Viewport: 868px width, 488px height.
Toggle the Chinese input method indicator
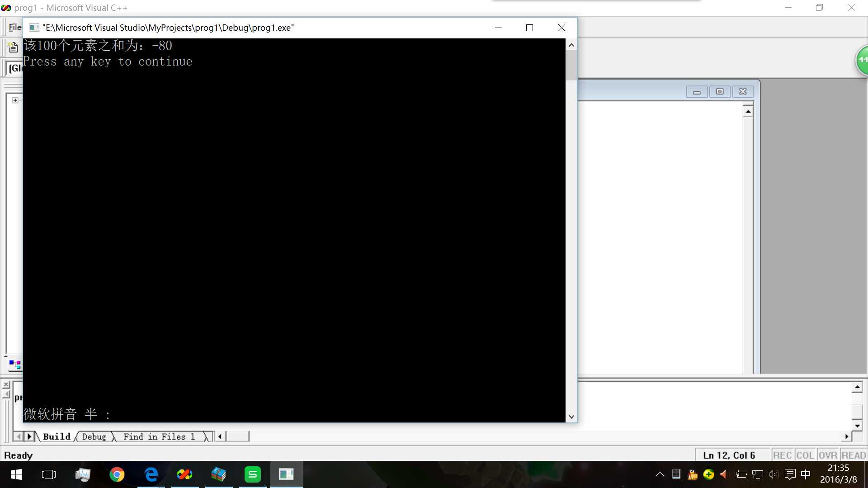pyautogui.click(x=806, y=474)
